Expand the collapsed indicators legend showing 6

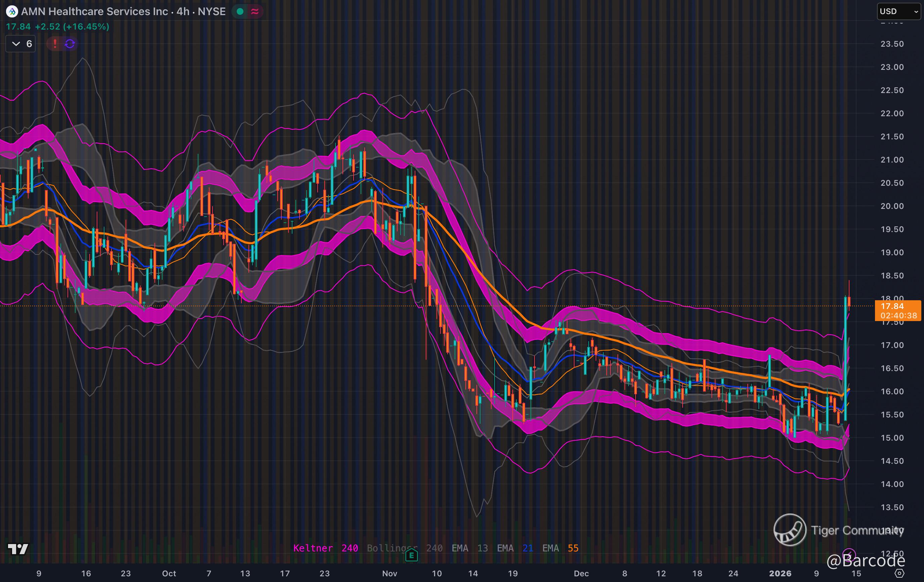pos(21,44)
